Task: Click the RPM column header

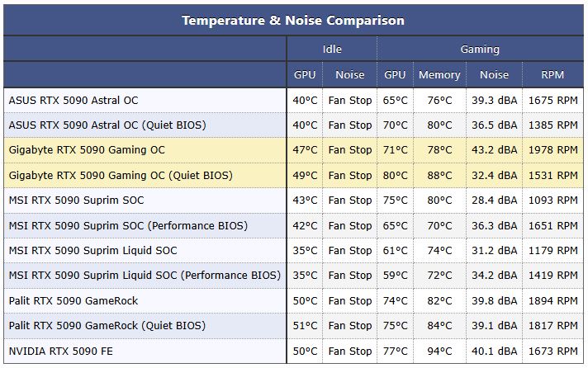Action: tap(552, 74)
